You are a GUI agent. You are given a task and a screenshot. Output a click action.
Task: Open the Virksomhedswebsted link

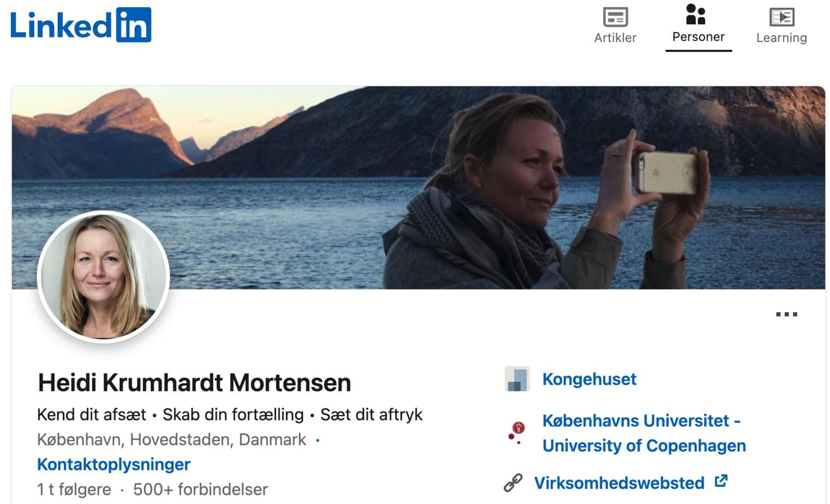(619, 483)
